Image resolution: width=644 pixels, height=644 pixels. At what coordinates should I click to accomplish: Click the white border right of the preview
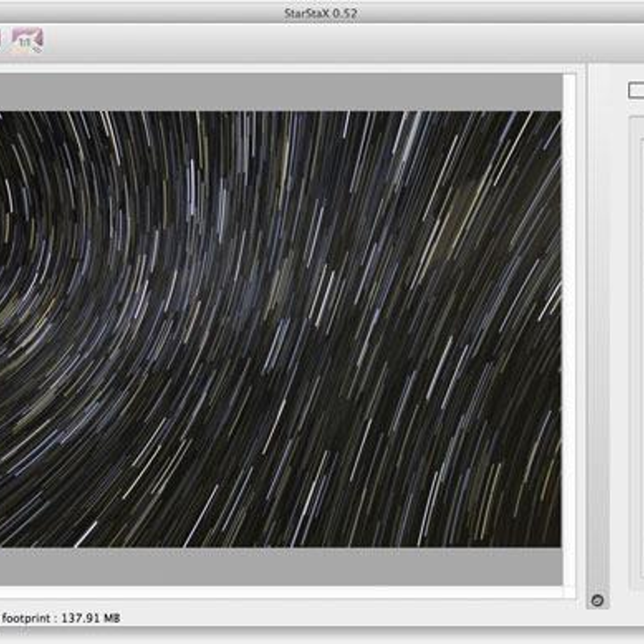(569, 322)
